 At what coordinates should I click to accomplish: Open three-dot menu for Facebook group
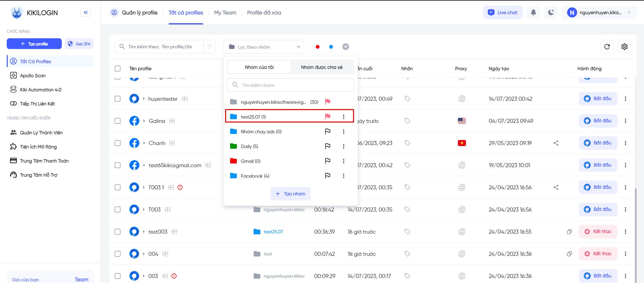[x=343, y=176]
